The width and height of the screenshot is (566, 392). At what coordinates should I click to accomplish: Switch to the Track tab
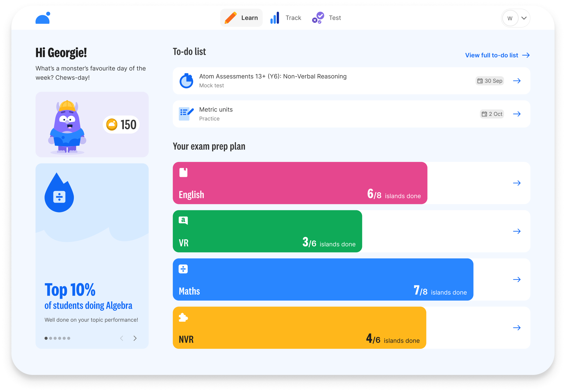coord(286,18)
